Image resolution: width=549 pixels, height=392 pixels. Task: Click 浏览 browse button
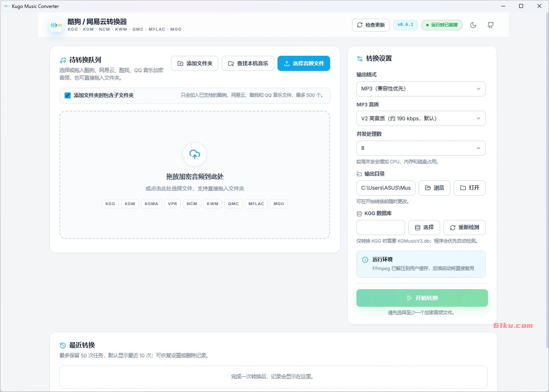(435, 188)
